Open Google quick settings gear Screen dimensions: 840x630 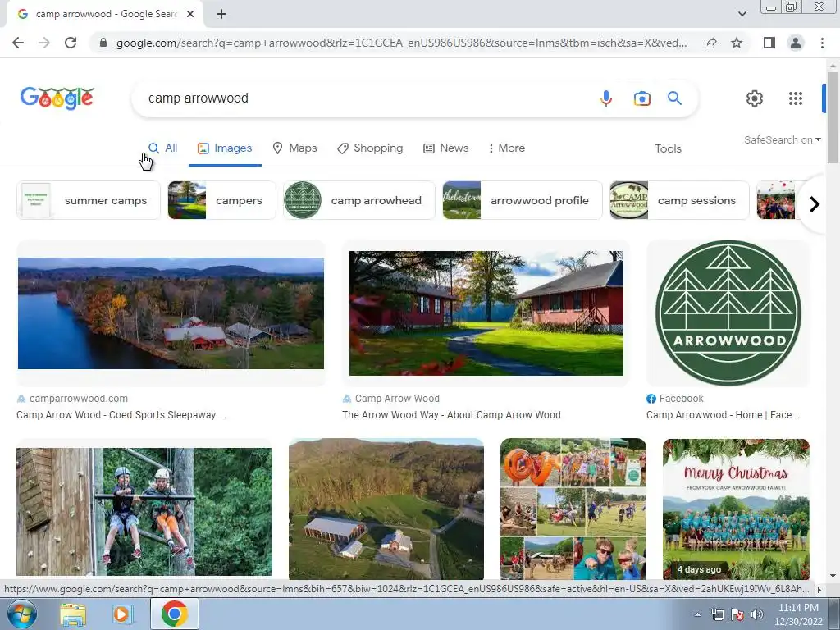[x=755, y=98]
